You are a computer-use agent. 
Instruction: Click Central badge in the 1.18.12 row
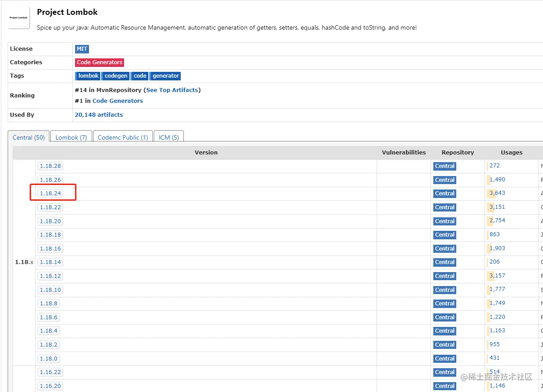click(x=445, y=276)
